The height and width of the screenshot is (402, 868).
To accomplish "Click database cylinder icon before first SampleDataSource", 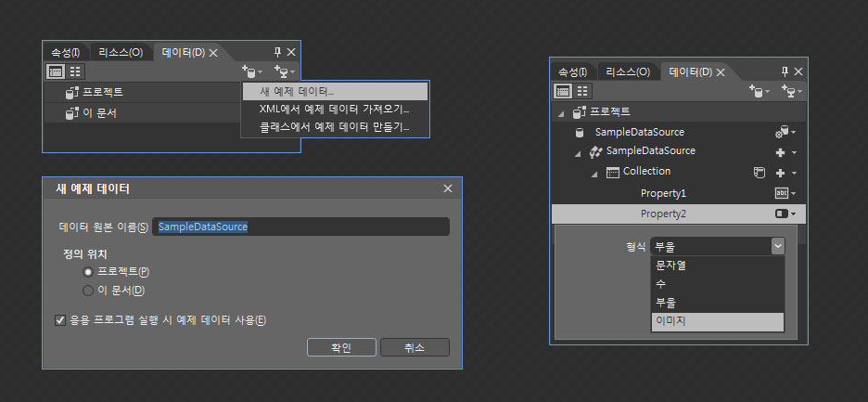I will 580,133.
